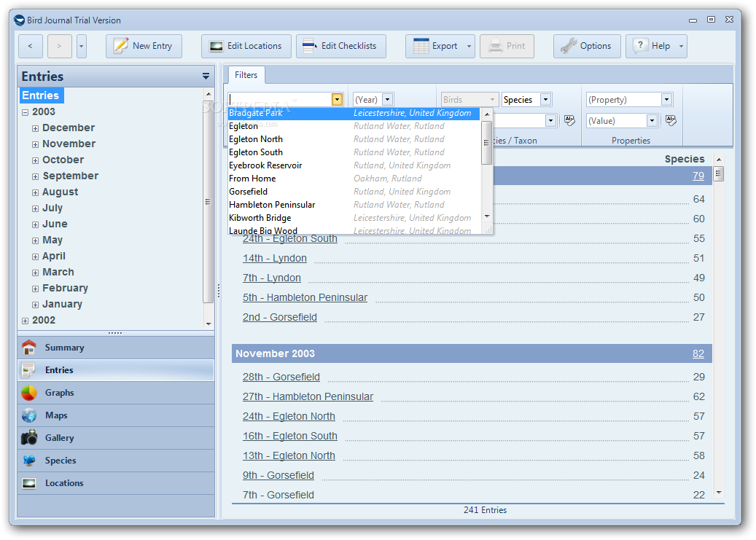Select March in the entries tree
Screen dimensions: 756x540
tap(58, 272)
